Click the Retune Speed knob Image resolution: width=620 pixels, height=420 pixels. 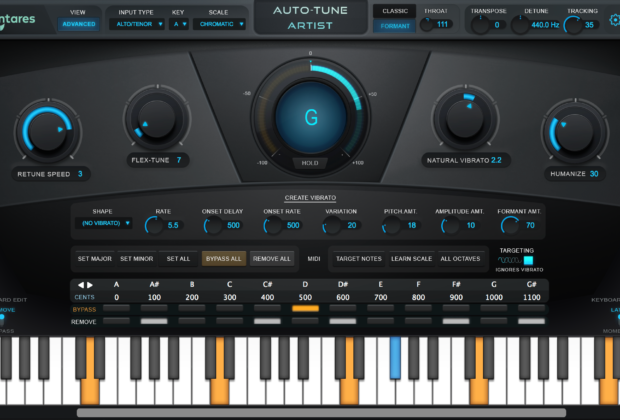pyautogui.click(x=48, y=130)
